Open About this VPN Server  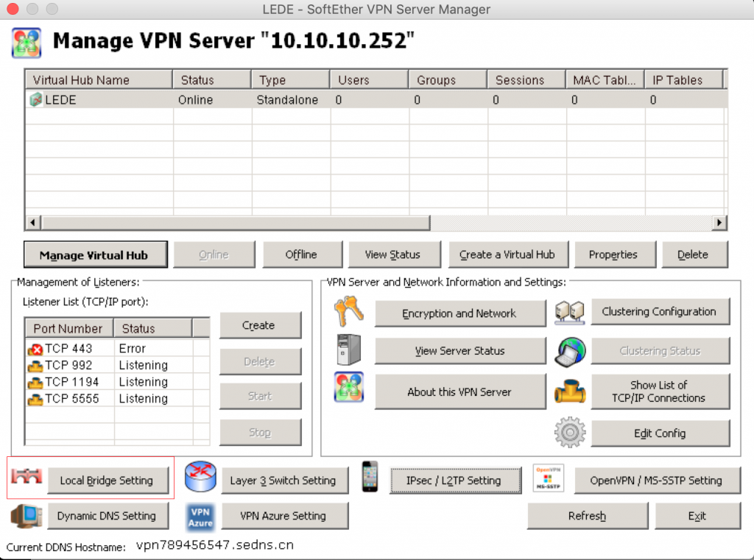(x=460, y=391)
